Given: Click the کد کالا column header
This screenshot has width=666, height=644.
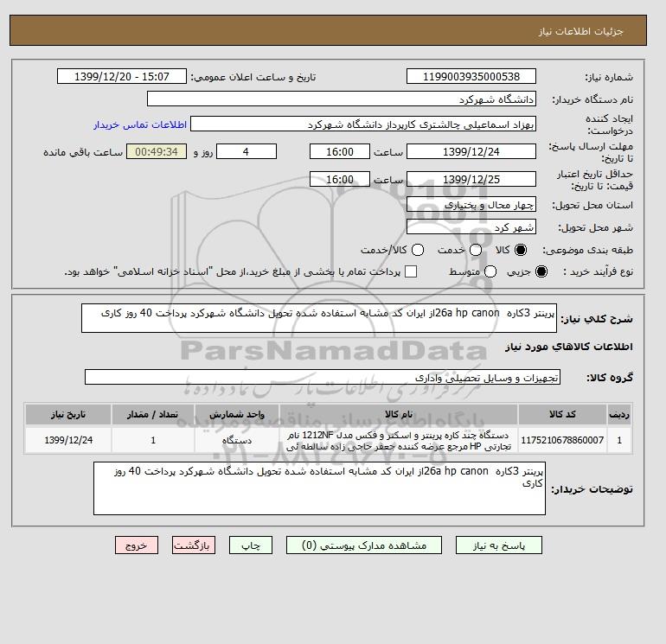Looking at the screenshot, I should 562,414.
